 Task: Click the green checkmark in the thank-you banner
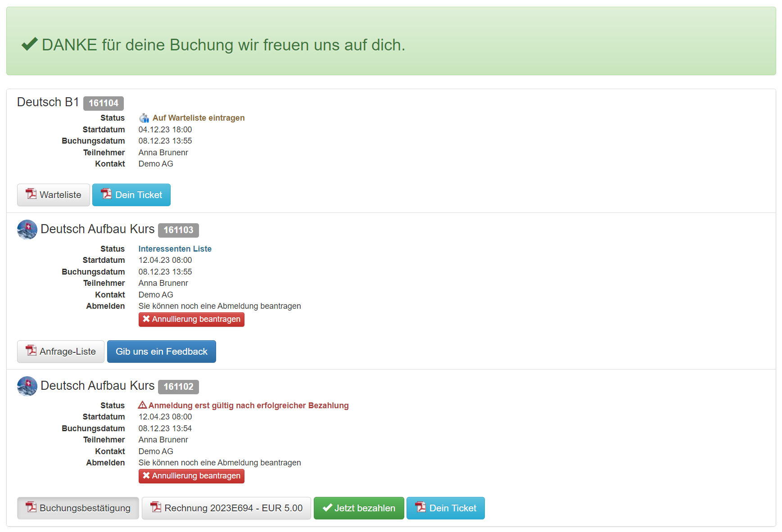[x=30, y=44]
